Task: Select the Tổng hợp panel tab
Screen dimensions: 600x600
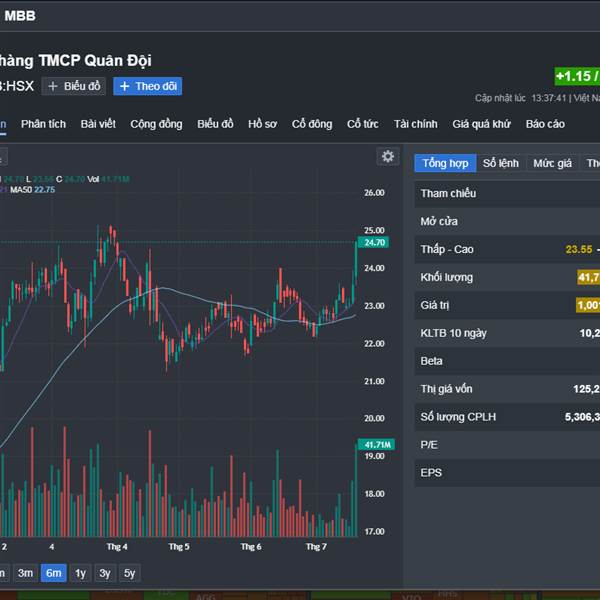Action: 445,163
